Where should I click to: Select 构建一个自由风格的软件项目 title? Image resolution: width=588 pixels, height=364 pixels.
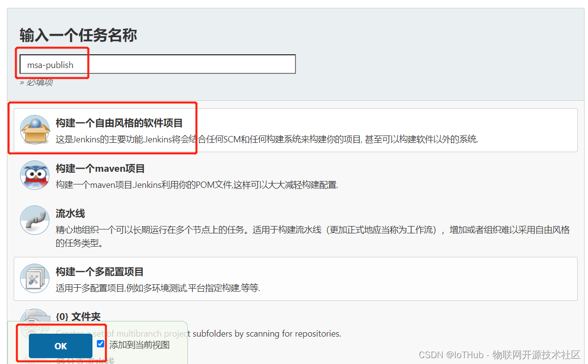pyautogui.click(x=119, y=123)
